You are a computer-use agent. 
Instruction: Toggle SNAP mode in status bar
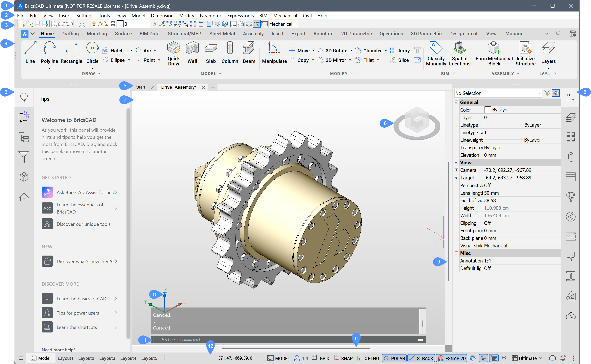(x=343, y=358)
